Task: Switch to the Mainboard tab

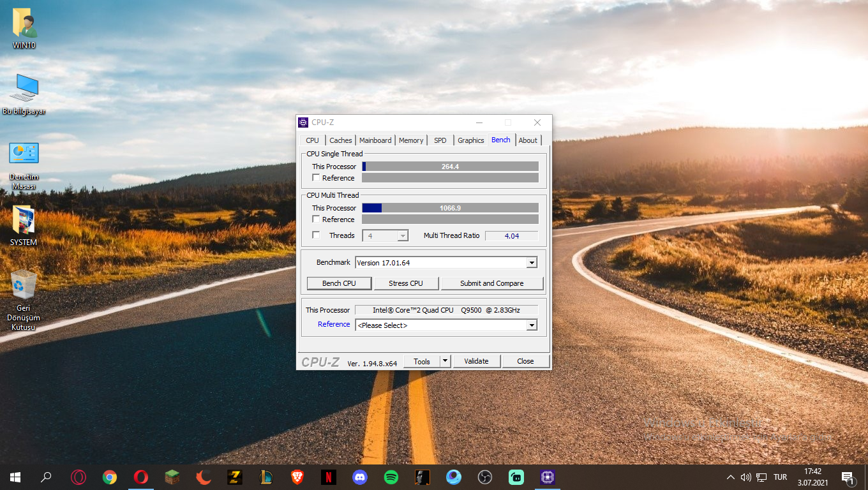Action: click(375, 140)
